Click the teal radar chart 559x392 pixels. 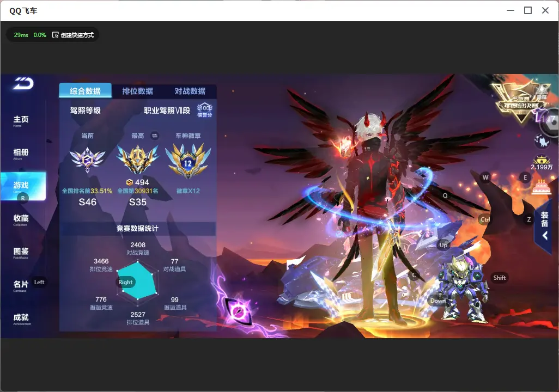138,281
